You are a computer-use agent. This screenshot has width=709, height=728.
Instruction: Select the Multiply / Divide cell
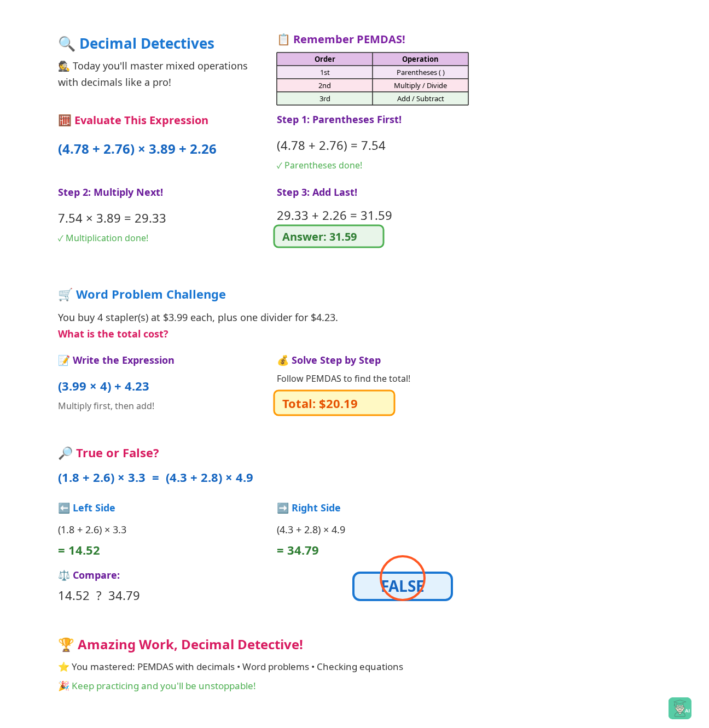tap(420, 85)
